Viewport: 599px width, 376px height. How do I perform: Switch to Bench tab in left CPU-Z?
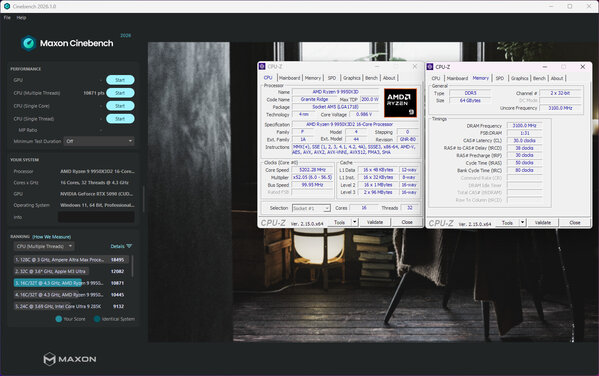point(371,78)
